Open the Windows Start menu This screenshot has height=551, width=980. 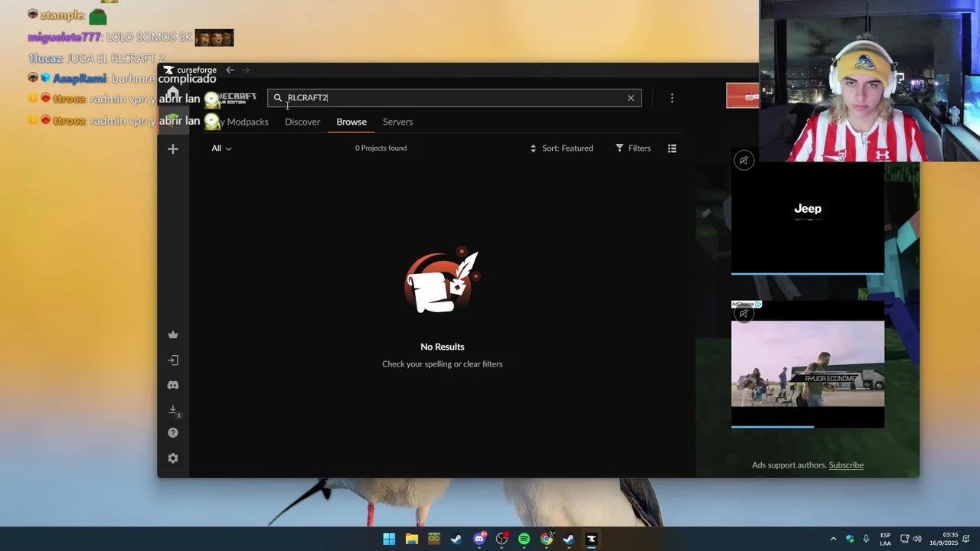click(x=389, y=539)
